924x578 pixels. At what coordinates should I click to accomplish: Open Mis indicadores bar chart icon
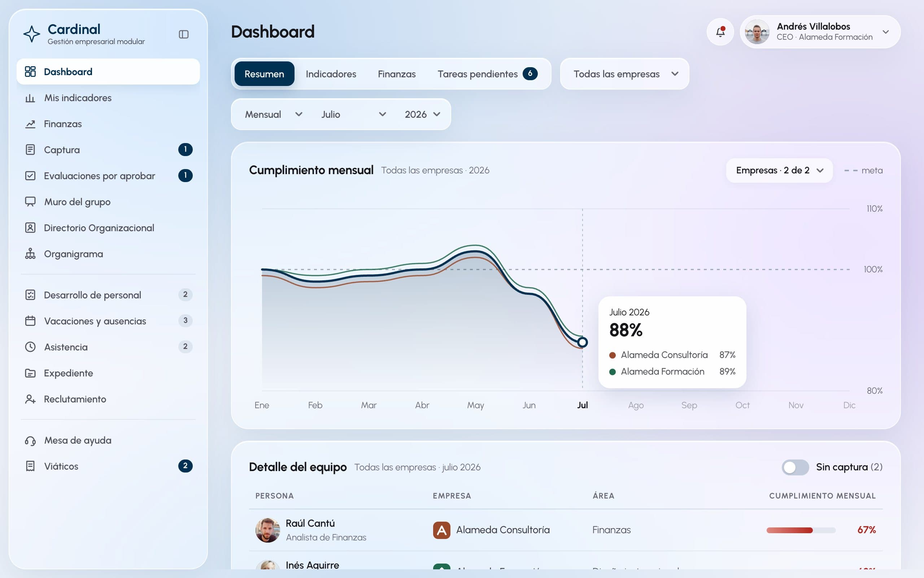[x=30, y=98]
